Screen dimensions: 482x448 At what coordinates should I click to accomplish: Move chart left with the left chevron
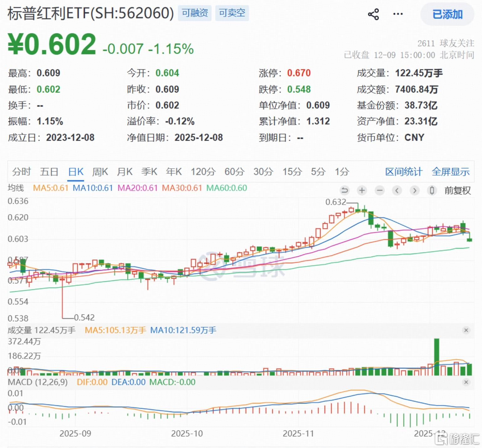point(397,190)
